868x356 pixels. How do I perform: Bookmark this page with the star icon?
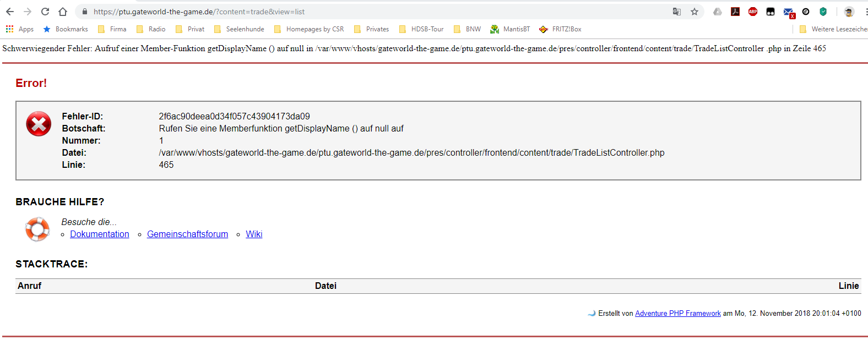coord(695,12)
